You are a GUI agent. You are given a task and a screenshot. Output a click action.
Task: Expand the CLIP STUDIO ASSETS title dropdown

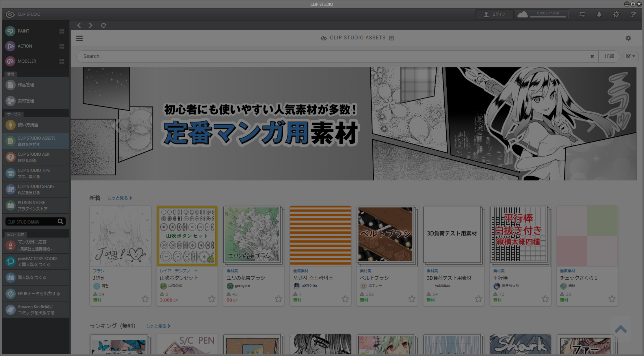point(391,38)
